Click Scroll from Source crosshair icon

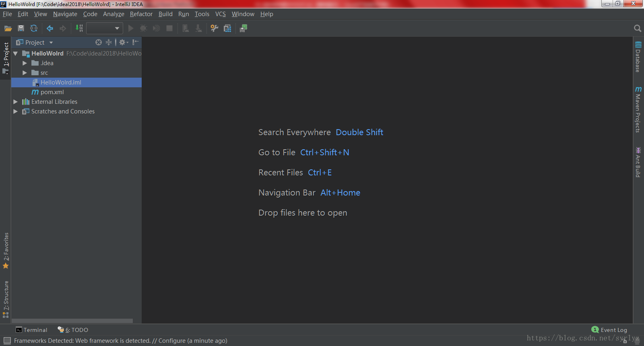(99, 42)
